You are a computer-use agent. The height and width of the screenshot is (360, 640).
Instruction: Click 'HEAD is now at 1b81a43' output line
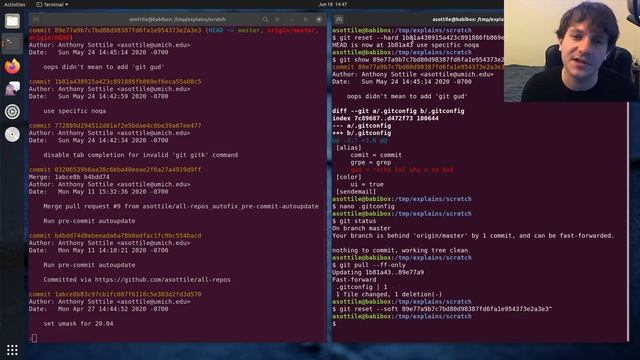tap(406, 45)
